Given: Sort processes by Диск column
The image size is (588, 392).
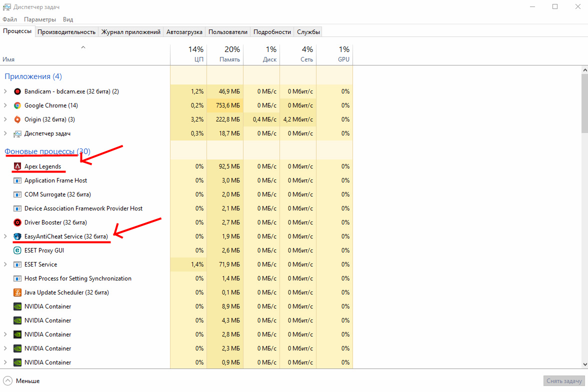Looking at the screenshot, I should (x=262, y=55).
